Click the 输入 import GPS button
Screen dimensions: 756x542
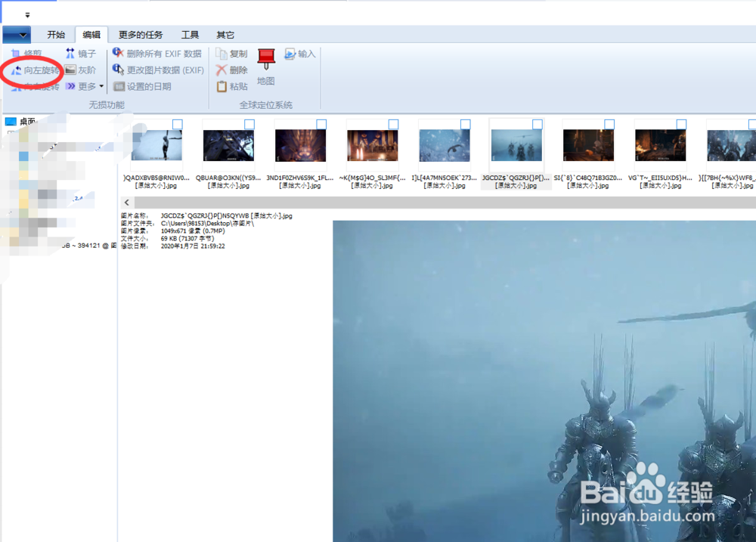tap(299, 54)
